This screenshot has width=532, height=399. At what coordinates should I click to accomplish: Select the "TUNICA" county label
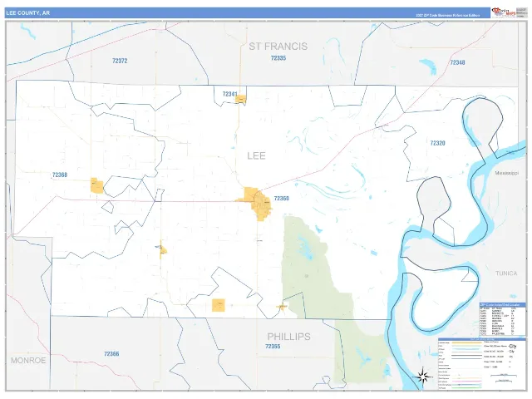[506, 273]
